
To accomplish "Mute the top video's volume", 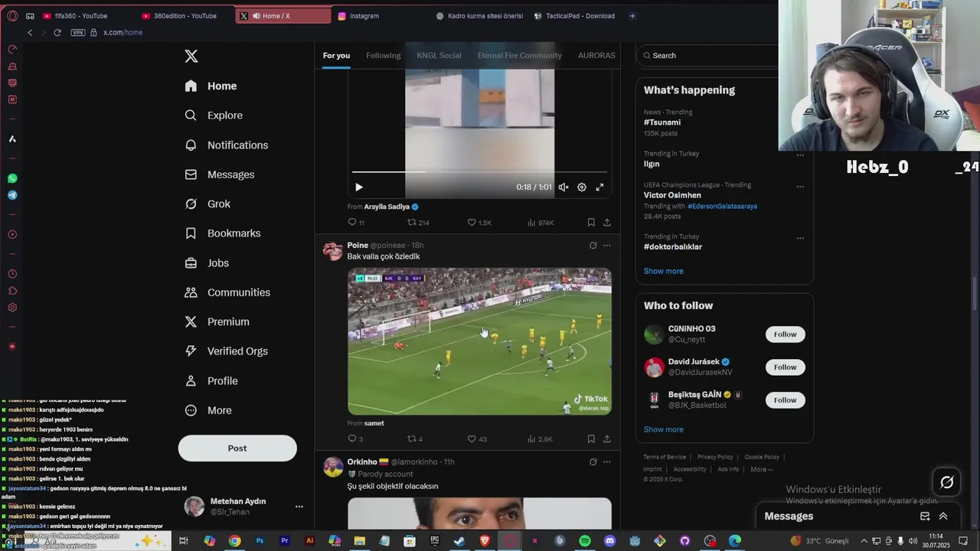I will [563, 187].
